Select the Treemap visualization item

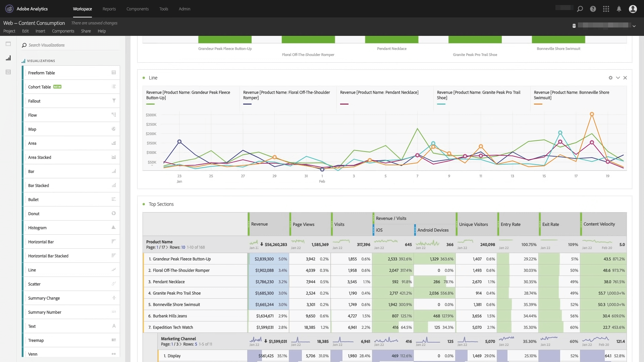pyautogui.click(x=36, y=340)
